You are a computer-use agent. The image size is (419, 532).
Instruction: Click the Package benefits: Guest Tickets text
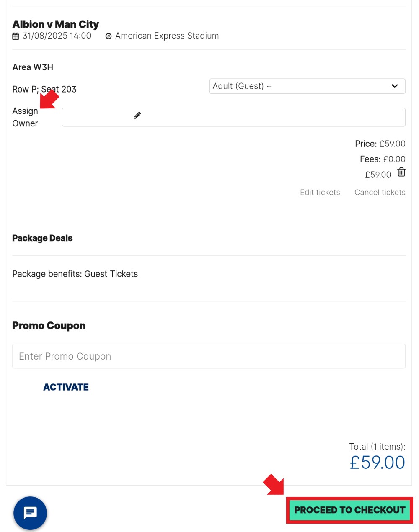(75, 274)
